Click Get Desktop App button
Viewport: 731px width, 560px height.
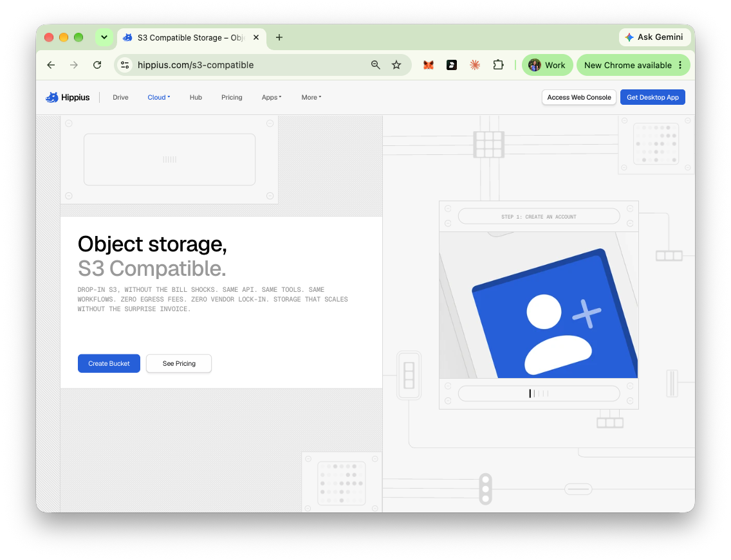[652, 97]
